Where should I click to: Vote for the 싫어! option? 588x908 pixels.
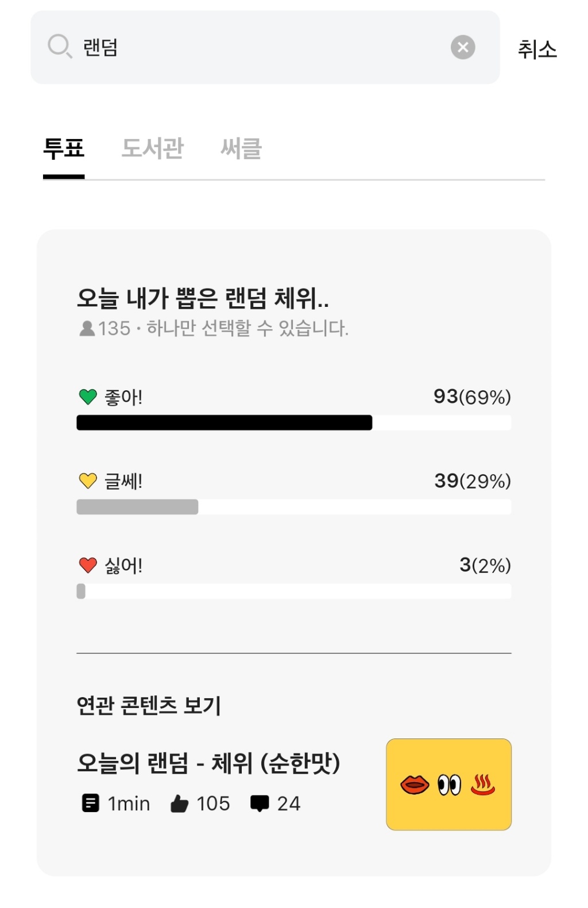[123, 565]
